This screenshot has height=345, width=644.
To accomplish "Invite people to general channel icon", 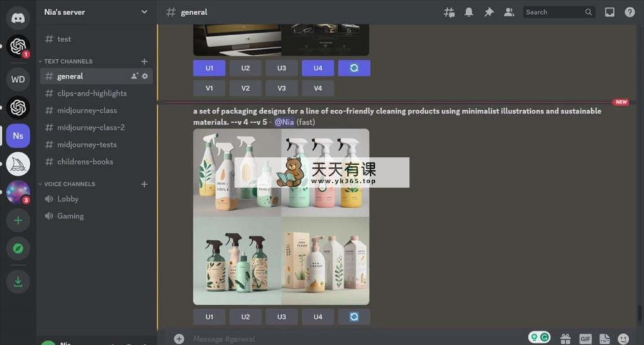I will pos(135,76).
